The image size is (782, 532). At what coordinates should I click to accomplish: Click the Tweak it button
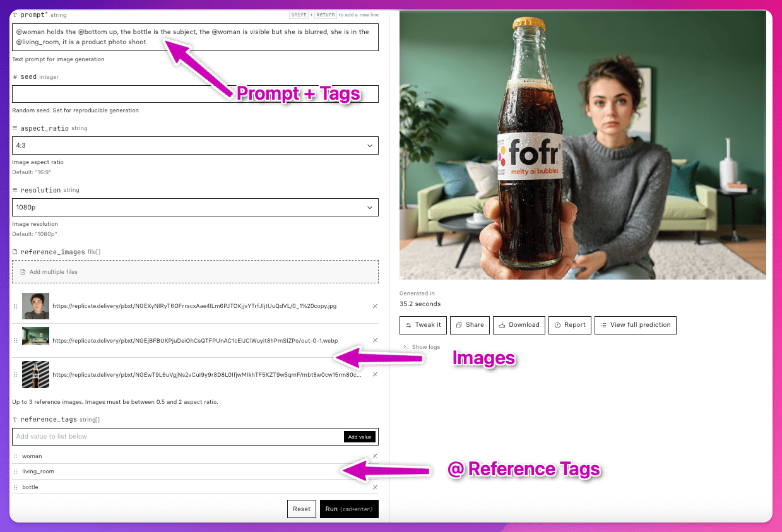pyautogui.click(x=424, y=325)
